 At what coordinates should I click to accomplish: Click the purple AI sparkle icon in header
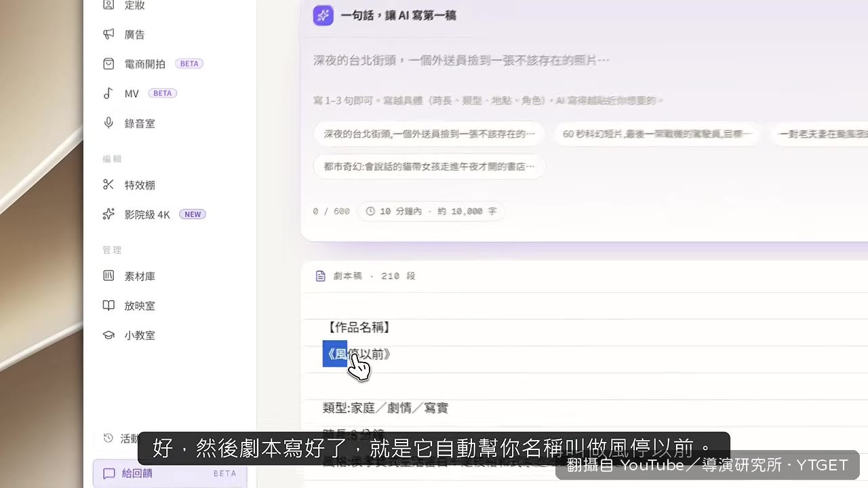coord(323,15)
